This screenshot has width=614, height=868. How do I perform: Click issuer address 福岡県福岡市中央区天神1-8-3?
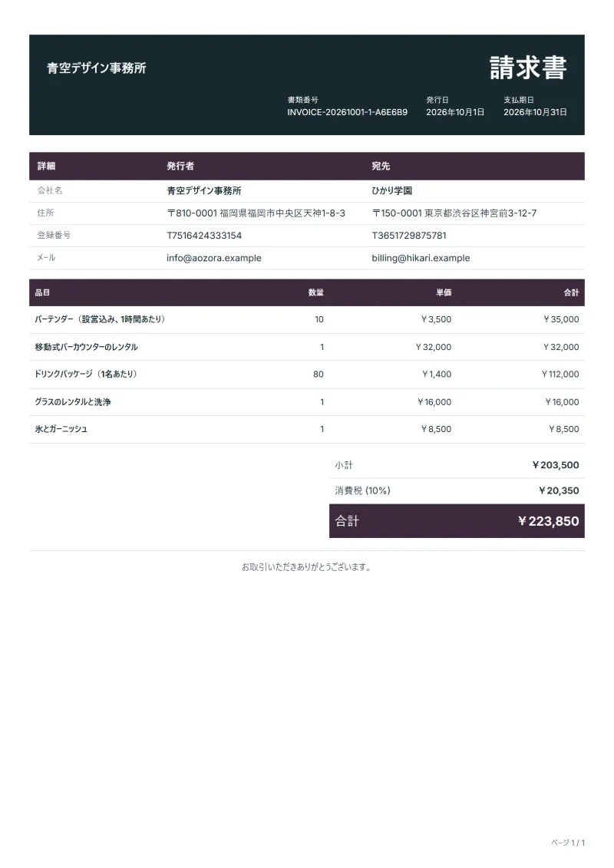click(x=282, y=213)
